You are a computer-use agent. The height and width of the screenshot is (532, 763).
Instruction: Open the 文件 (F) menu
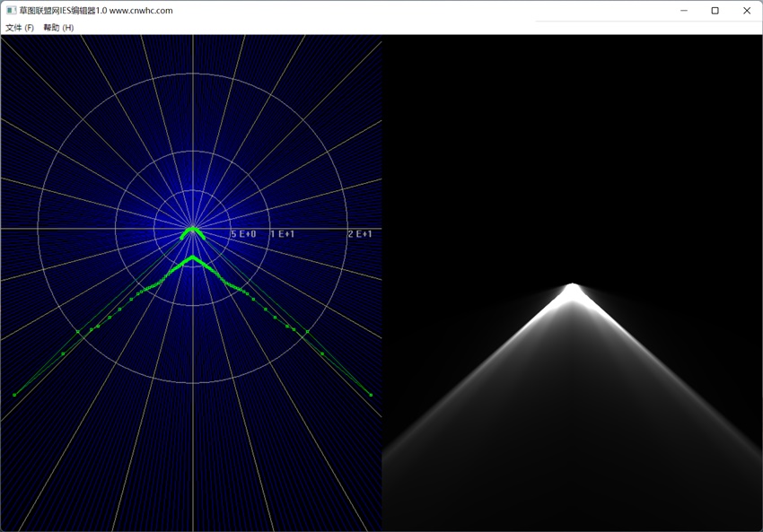(20, 28)
